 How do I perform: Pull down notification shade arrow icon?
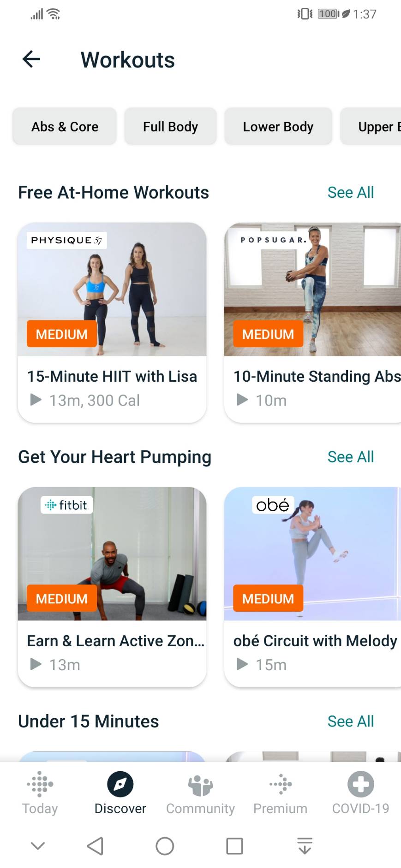click(x=305, y=846)
